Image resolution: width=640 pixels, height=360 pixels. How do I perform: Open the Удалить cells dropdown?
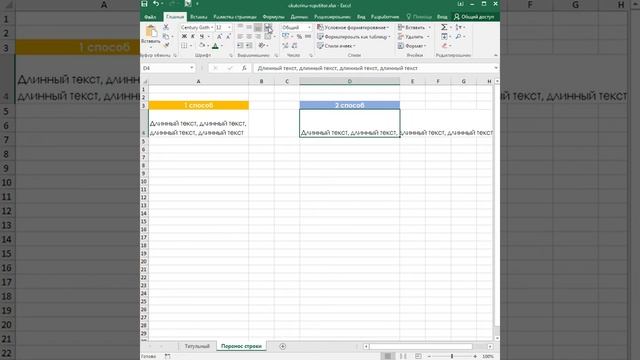click(413, 37)
